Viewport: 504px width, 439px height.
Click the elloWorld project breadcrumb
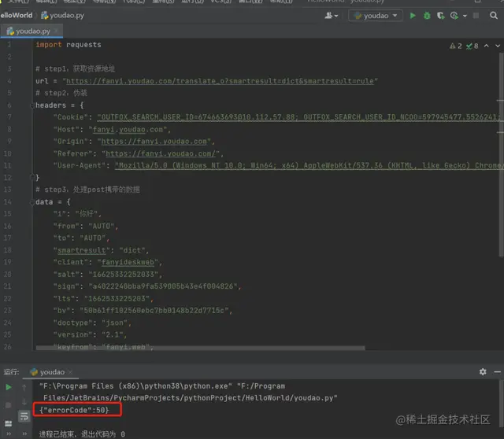coord(16,16)
